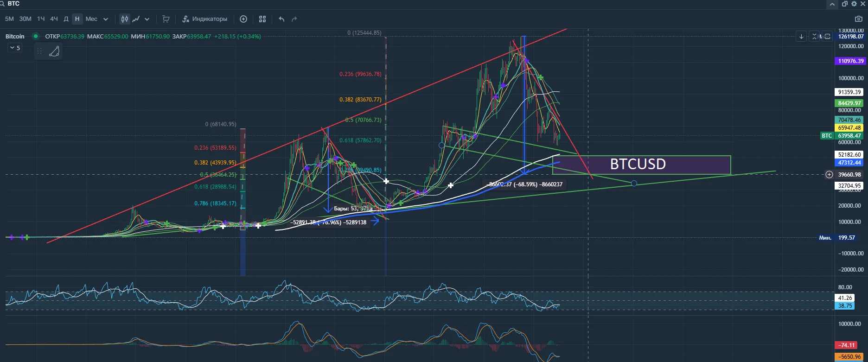868x362 pixels.
Task: Choose the Н weekly timeframe
Action: pyautogui.click(x=77, y=19)
